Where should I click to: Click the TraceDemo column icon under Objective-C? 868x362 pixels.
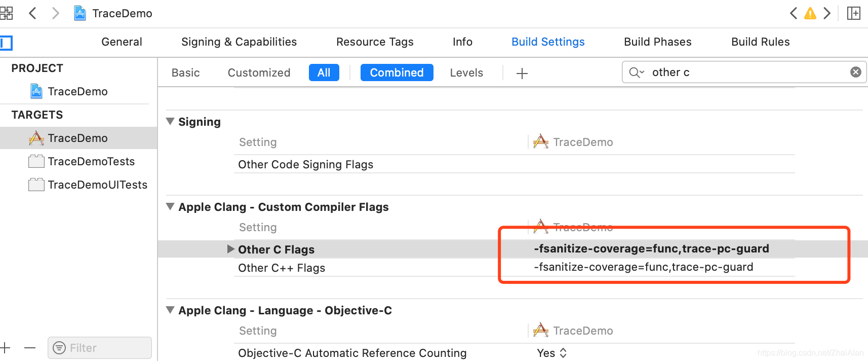[x=541, y=331]
